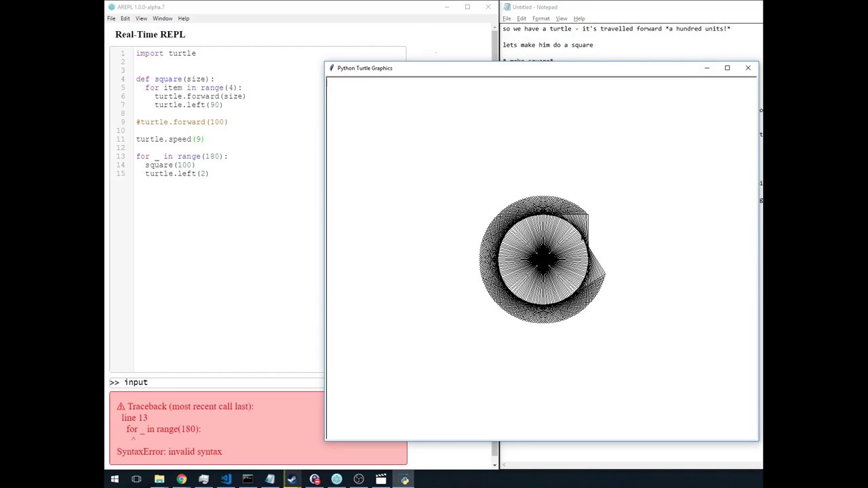Open the teal atom-logo taskbar icon
Image resolution: width=868 pixels, height=488 pixels.
coord(336,480)
